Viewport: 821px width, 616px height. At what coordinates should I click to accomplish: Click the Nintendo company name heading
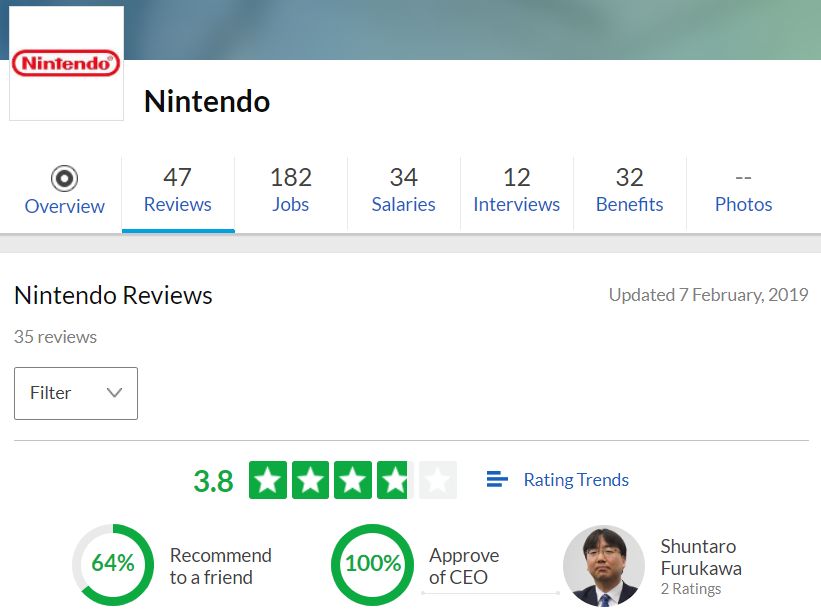tap(207, 101)
